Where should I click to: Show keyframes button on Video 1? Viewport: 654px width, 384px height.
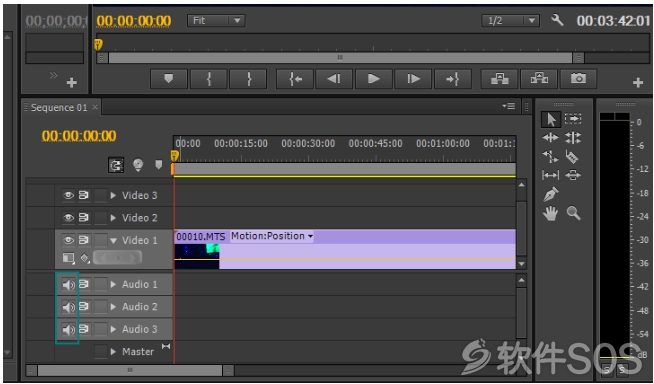point(85,259)
